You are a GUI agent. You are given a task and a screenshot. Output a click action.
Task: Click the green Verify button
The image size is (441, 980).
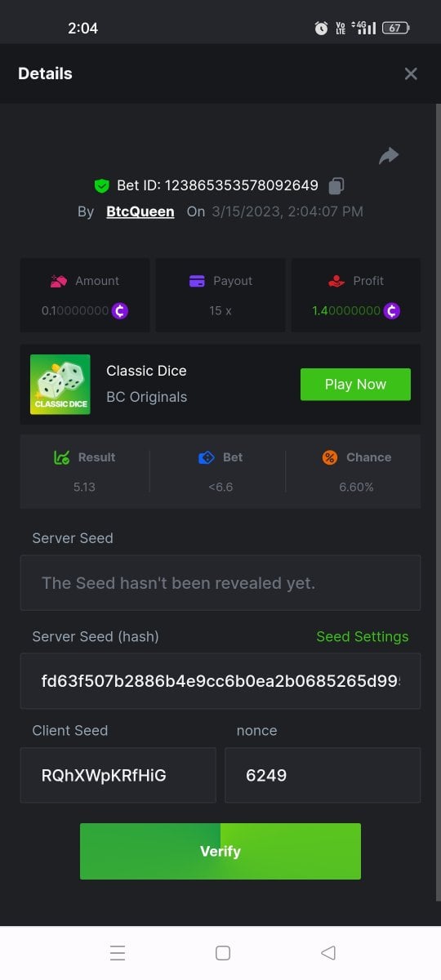click(220, 851)
